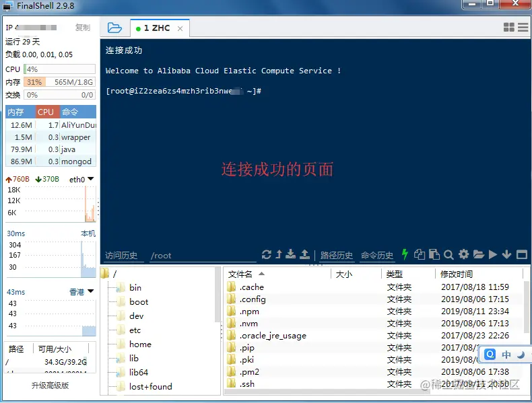The width and height of the screenshot is (532, 403).
Task: Select the lost+found folder in tree
Action: [x=144, y=387]
